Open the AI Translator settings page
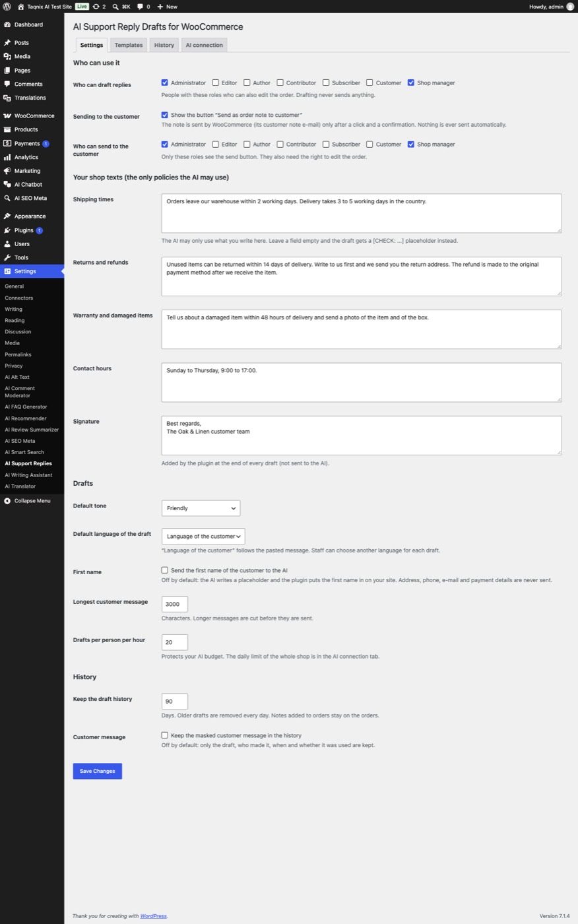 point(20,486)
